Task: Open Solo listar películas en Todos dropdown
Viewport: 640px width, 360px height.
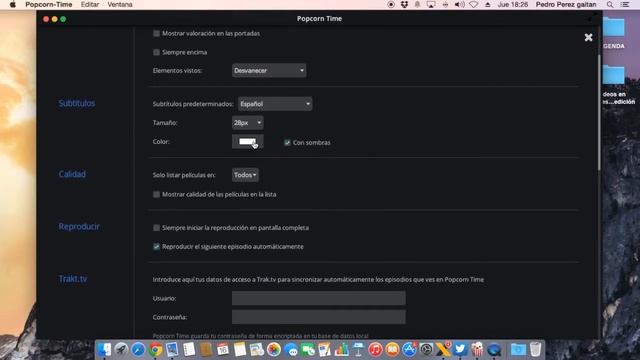Action: pyautogui.click(x=245, y=175)
